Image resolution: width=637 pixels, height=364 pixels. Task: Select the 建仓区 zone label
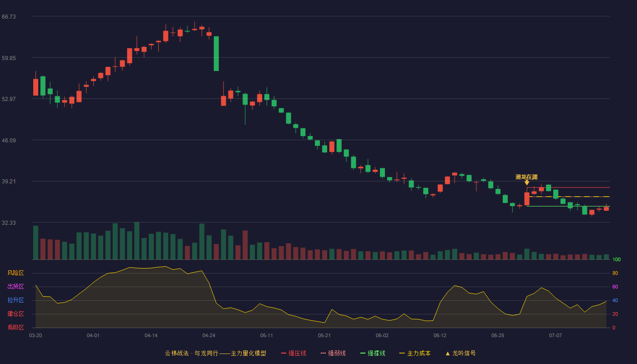[15, 314]
